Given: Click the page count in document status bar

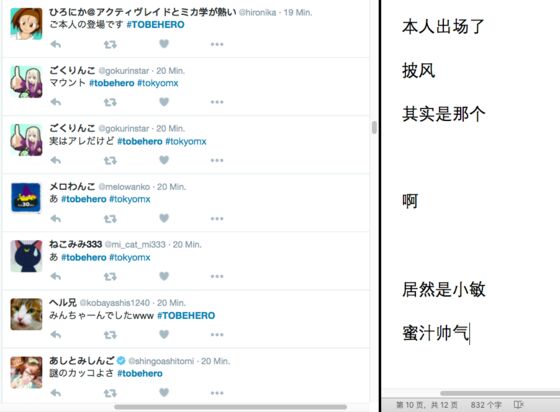Looking at the screenshot, I should coord(427,405).
